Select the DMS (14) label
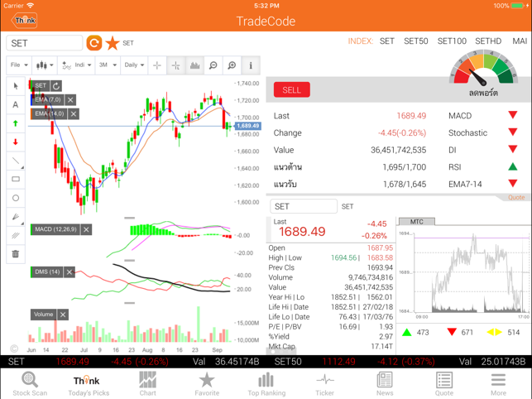 coord(47,272)
